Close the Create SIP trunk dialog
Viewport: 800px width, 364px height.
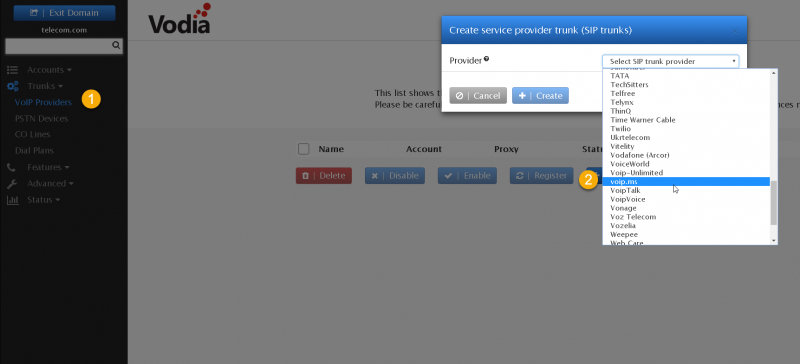point(735,31)
